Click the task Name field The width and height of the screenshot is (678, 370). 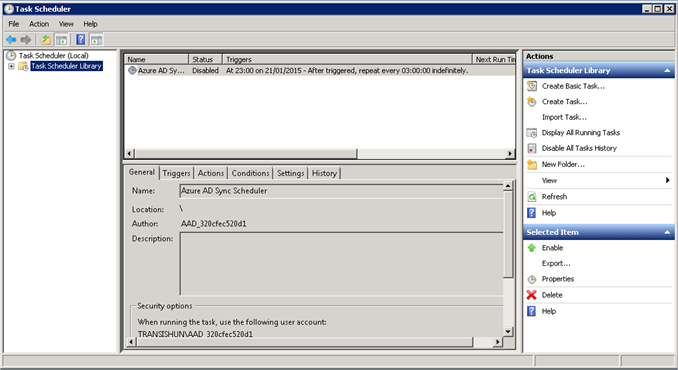(x=341, y=191)
